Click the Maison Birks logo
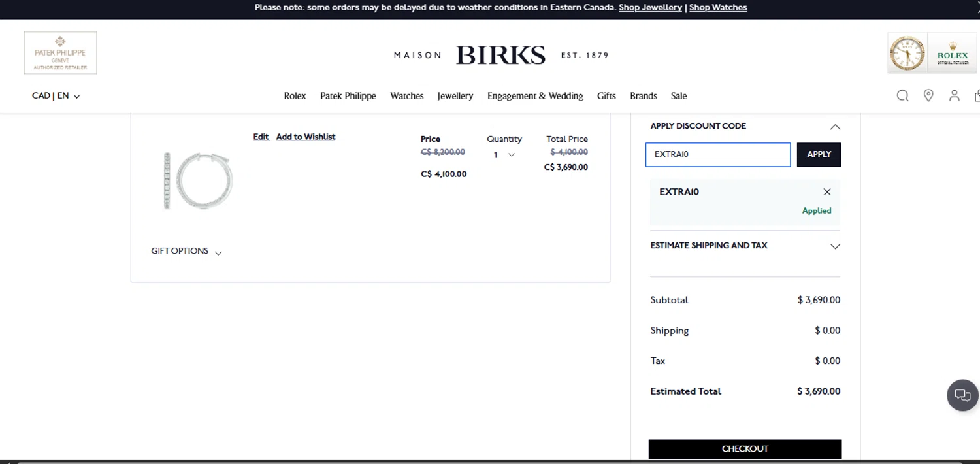The width and height of the screenshot is (980, 464). coord(501,56)
